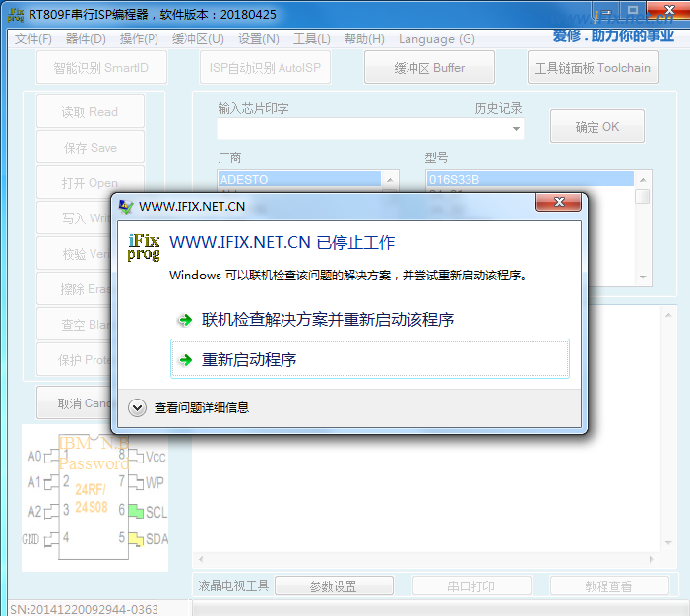Viewport: 690px width, 616px height.
Task: Open the 工具(L) menu
Action: (x=312, y=39)
